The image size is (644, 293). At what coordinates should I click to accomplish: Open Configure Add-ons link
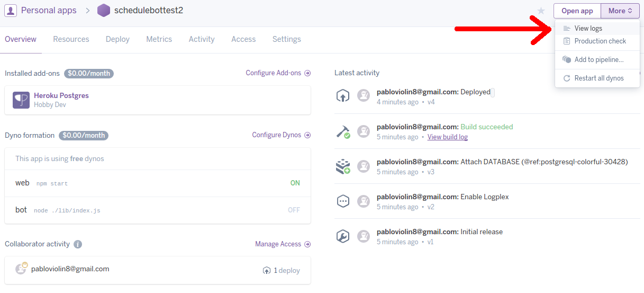point(278,73)
